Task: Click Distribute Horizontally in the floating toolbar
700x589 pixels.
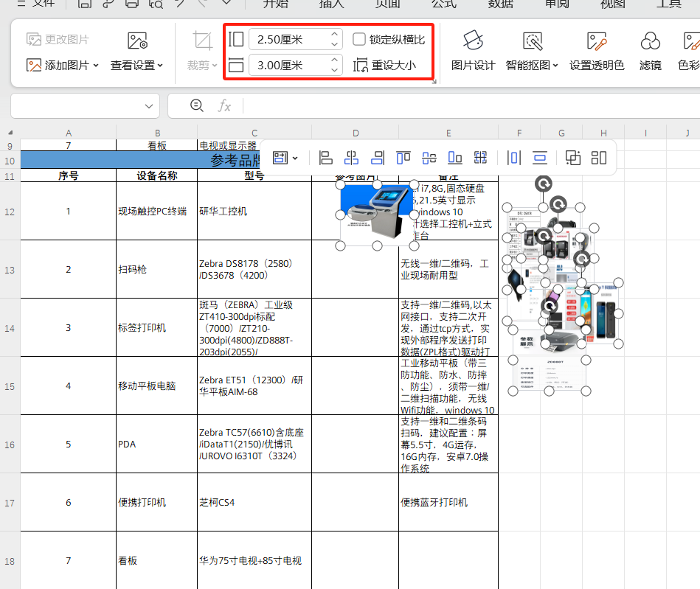Action: (514, 158)
